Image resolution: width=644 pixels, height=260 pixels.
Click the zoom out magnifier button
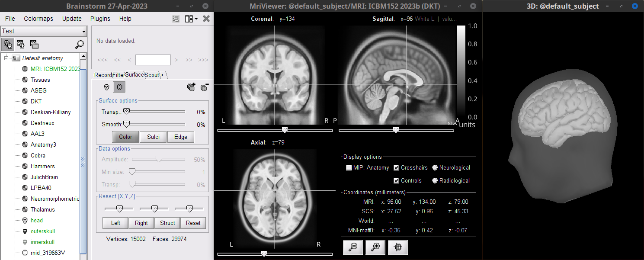353,247
